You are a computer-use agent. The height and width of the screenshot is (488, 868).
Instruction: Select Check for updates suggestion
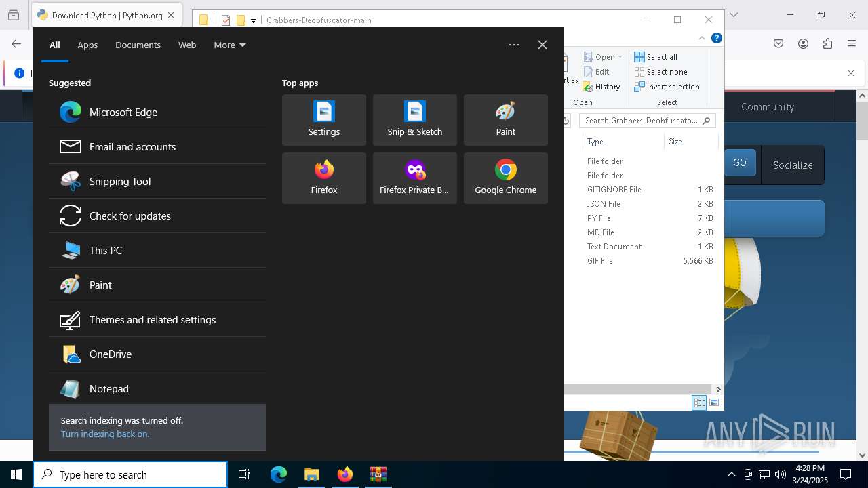(157, 216)
